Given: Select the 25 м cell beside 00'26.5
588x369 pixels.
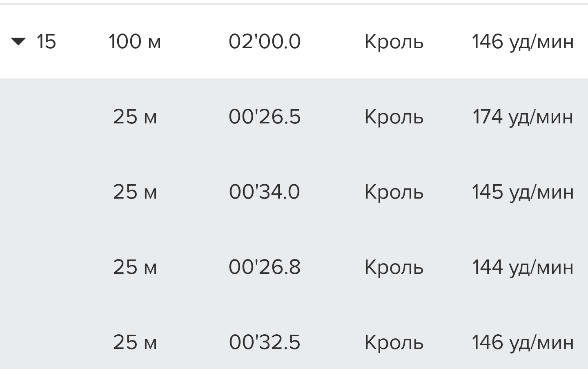Looking at the screenshot, I should [135, 117].
